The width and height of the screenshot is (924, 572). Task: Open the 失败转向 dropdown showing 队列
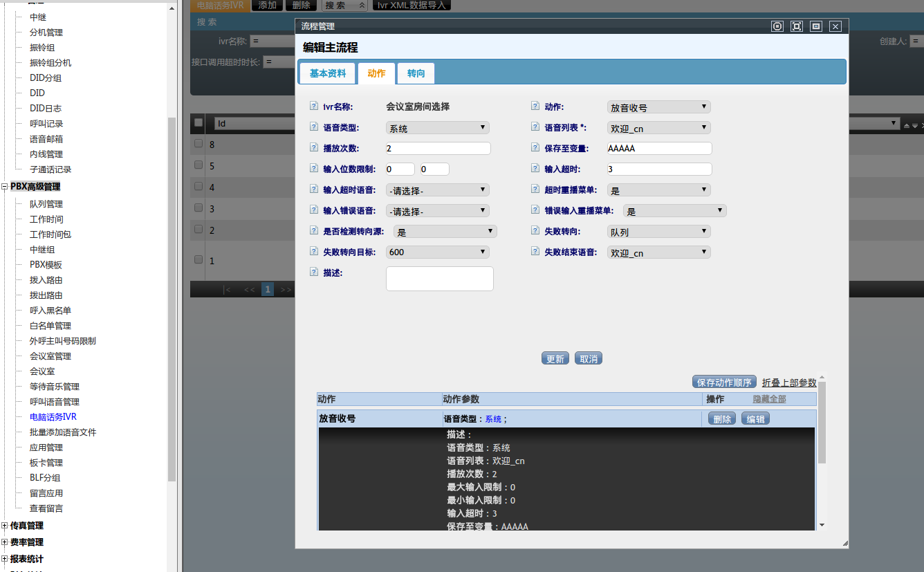tap(658, 232)
